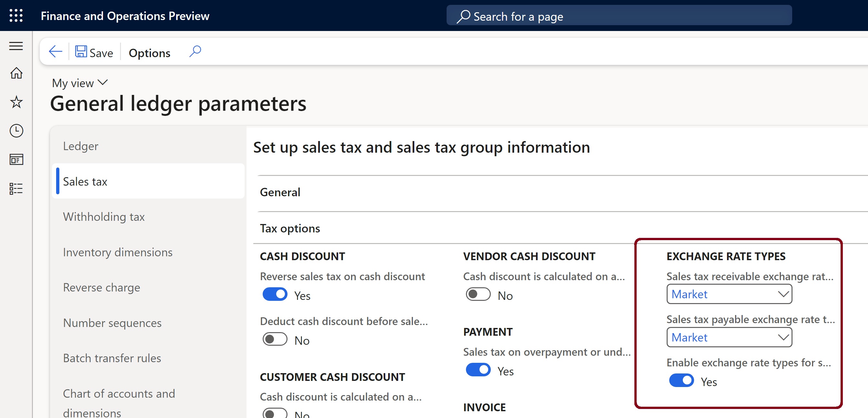Click the search magnifier icon in toolbar

pyautogui.click(x=196, y=52)
